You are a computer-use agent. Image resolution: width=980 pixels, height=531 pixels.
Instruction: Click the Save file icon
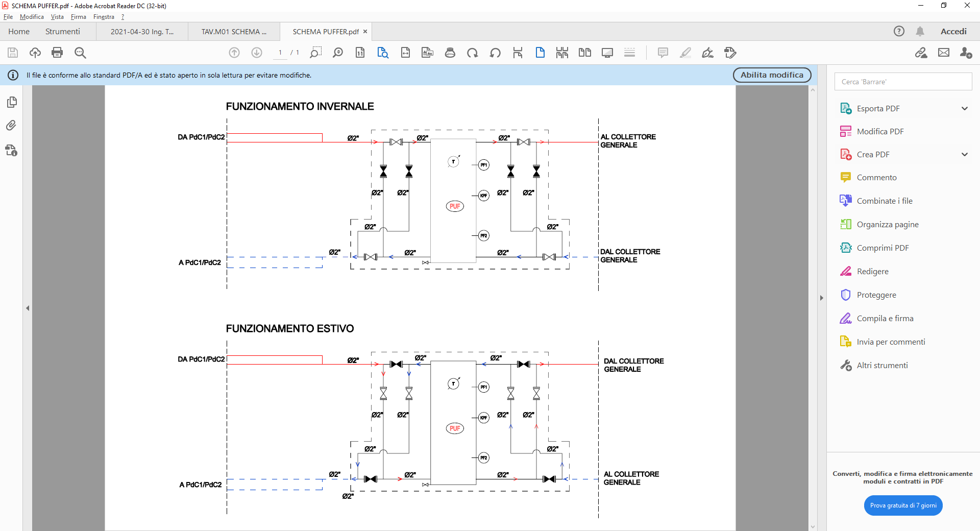tap(13, 53)
